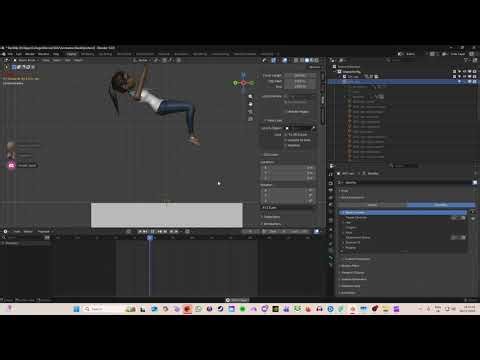Click the timeline End frame field
480x360 pixels.
(x=299, y=231)
